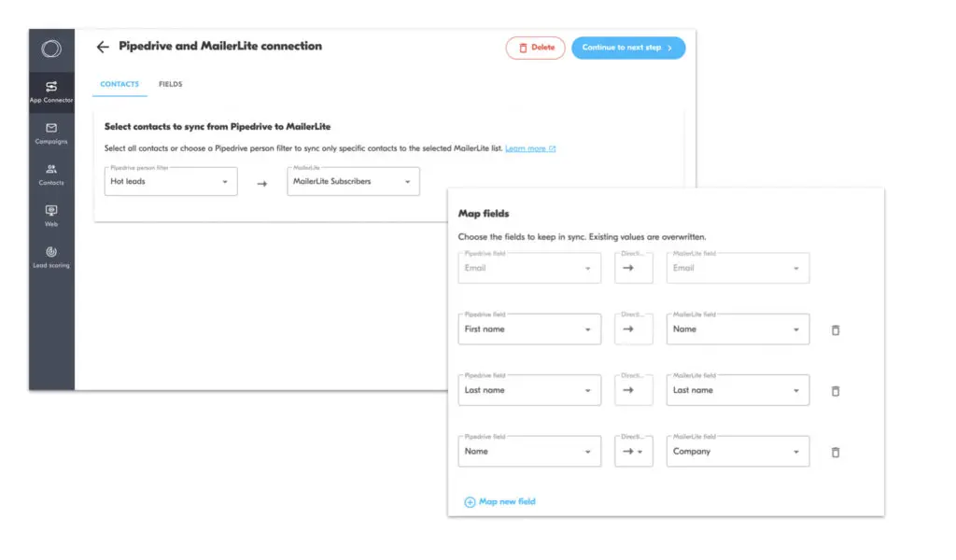Go to Contacts in sidebar

(x=51, y=174)
